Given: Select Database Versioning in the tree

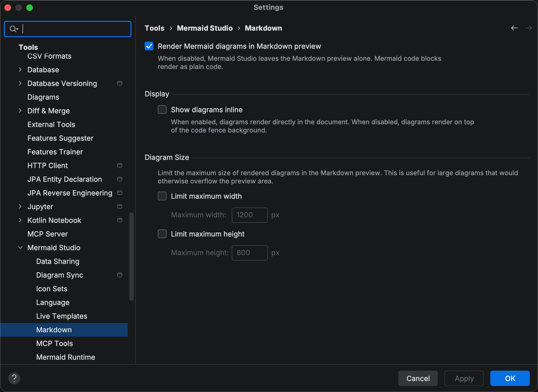Looking at the screenshot, I should 62,83.
